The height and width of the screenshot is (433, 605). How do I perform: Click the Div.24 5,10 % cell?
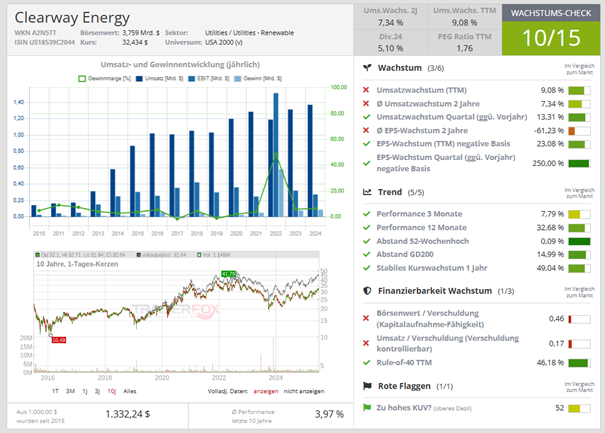[390, 42]
